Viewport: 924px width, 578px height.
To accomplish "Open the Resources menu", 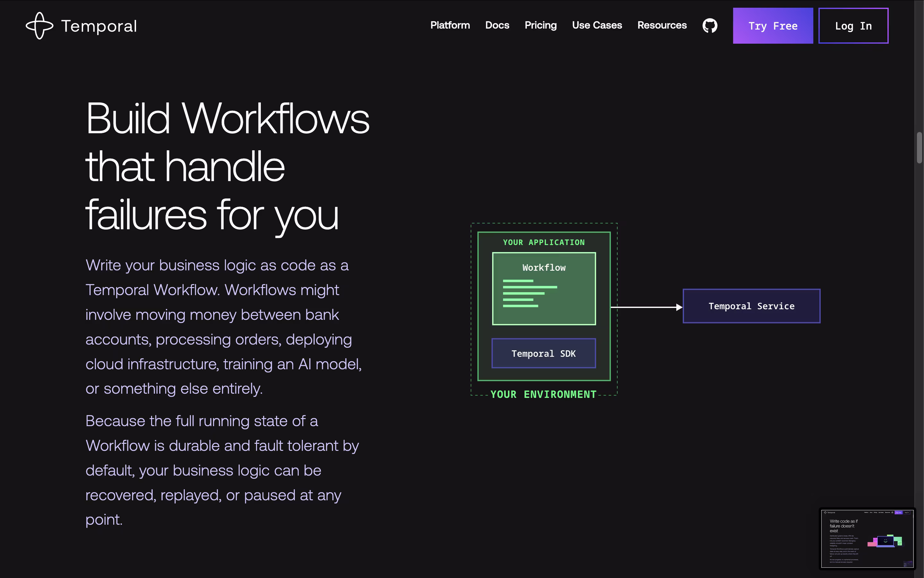I will pos(662,25).
